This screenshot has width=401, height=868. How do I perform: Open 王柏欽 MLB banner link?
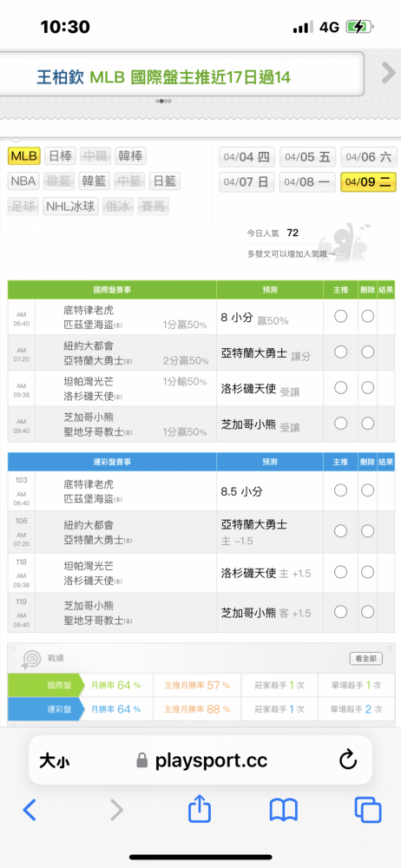pyautogui.click(x=163, y=77)
